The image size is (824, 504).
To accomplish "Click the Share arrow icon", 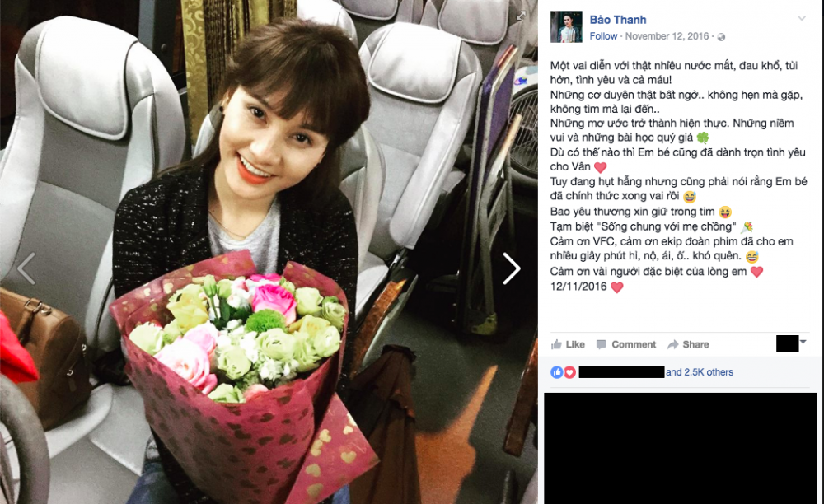I will [x=672, y=344].
